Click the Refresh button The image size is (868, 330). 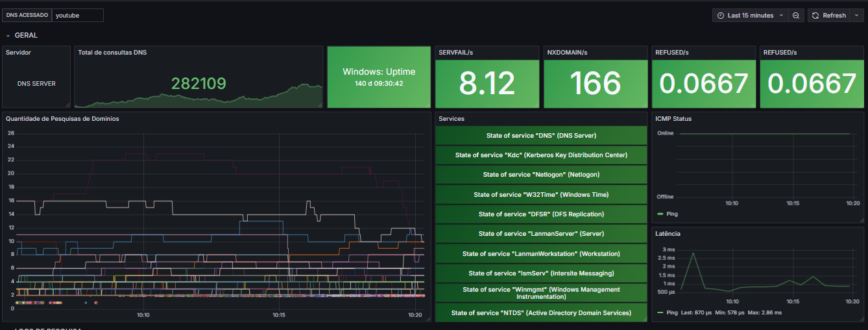pos(828,15)
